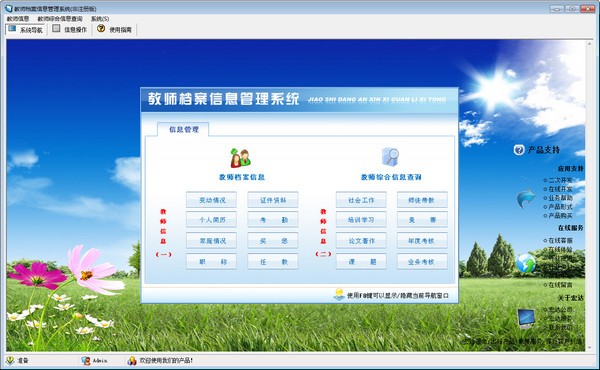Open the 社会工作 module
Viewport: 600px width, 370px height.
361,200
